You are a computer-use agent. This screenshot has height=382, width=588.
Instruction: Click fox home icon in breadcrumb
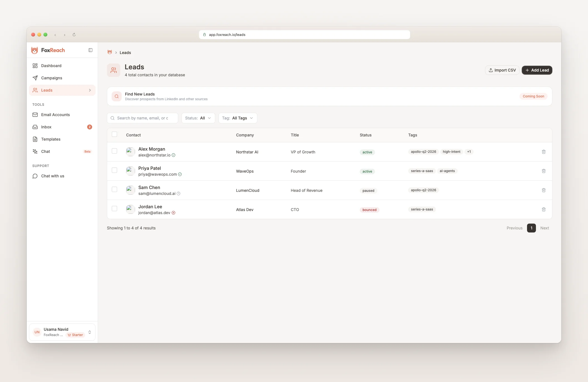click(x=110, y=52)
